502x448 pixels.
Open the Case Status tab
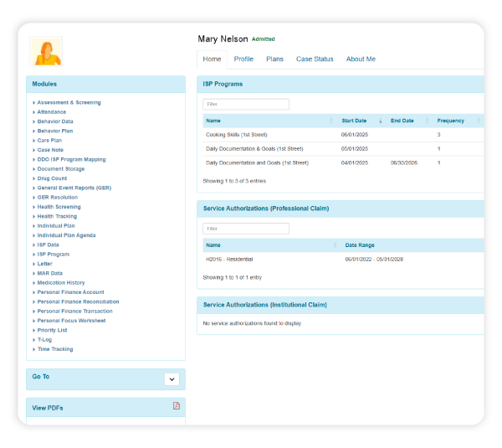click(315, 59)
